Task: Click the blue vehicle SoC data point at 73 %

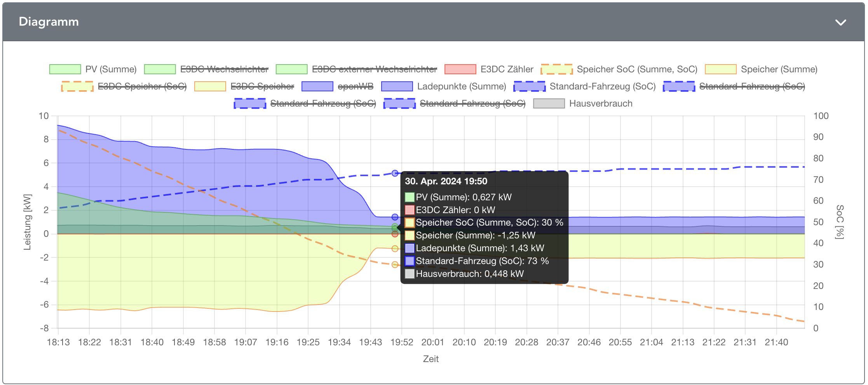Action: 395,173
